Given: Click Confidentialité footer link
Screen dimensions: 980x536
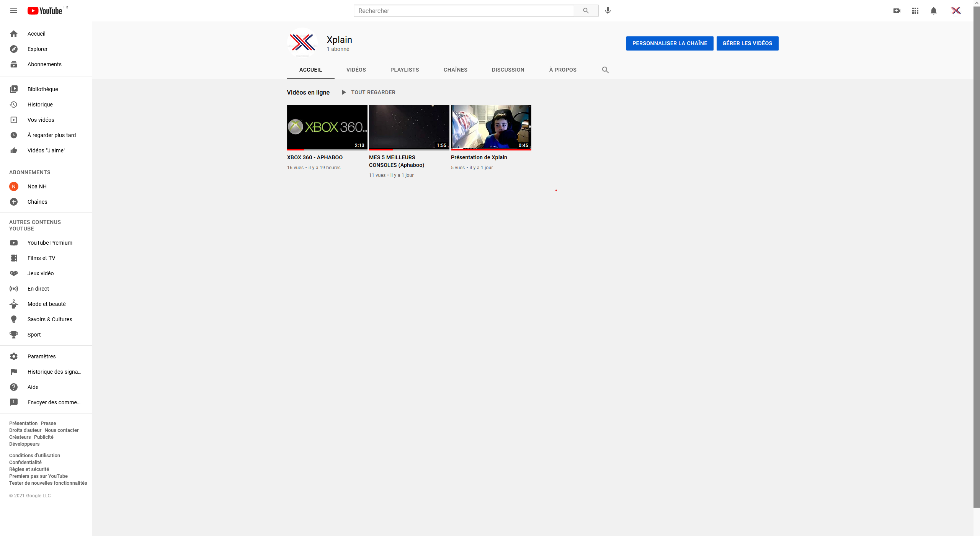Looking at the screenshot, I should (25, 462).
